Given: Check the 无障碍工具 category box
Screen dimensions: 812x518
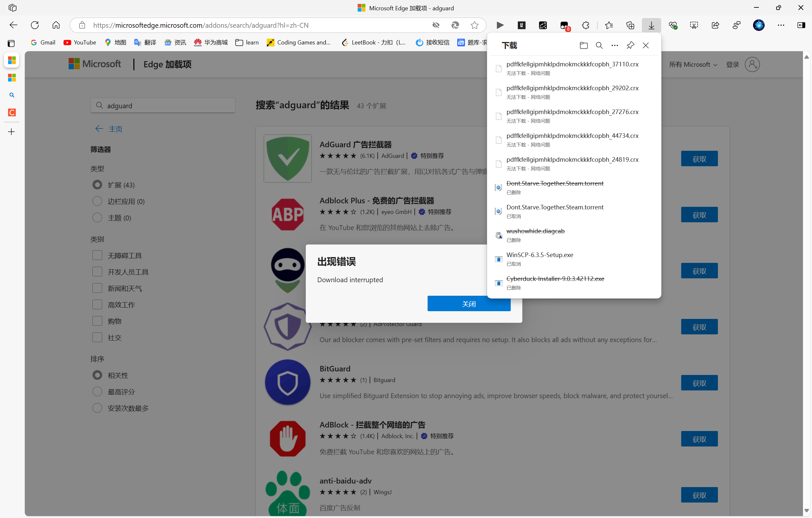Looking at the screenshot, I should 97,255.
